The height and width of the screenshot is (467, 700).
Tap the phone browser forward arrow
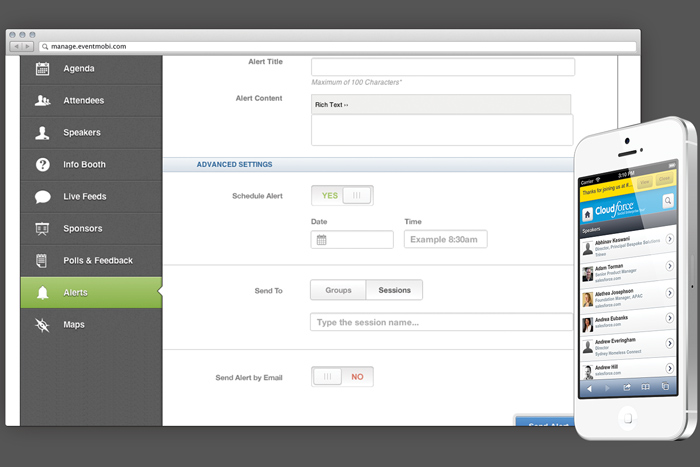pos(607,388)
